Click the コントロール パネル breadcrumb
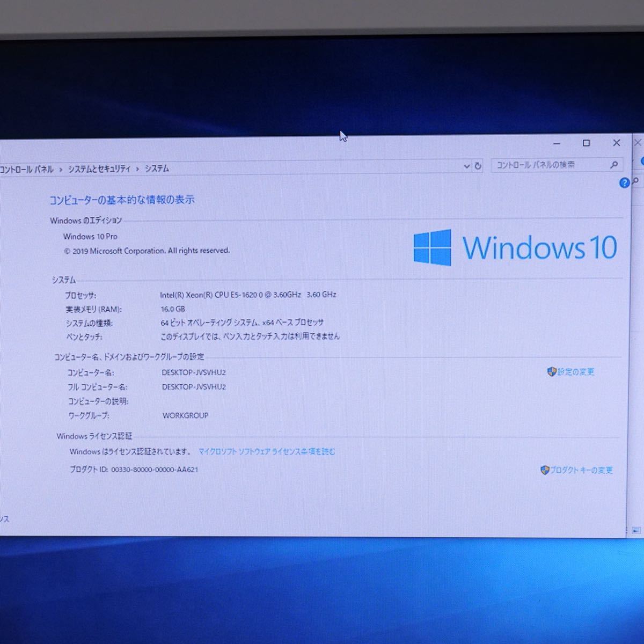 pos(26,170)
